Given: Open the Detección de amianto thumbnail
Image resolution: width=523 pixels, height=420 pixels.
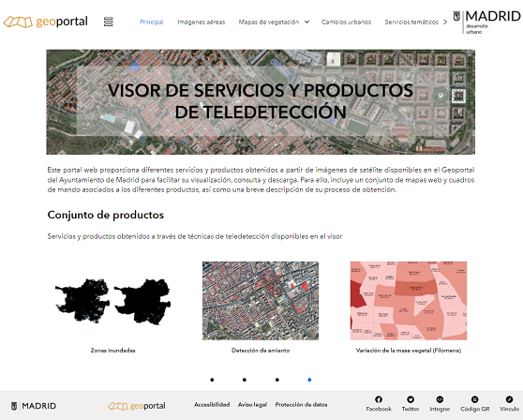Looking at the screenshot, I should tap(261, 301).
